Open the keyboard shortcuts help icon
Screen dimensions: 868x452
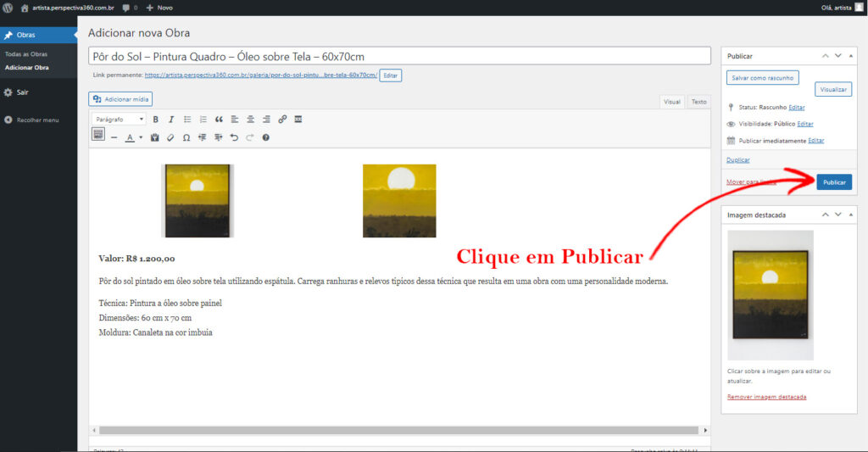265,137
